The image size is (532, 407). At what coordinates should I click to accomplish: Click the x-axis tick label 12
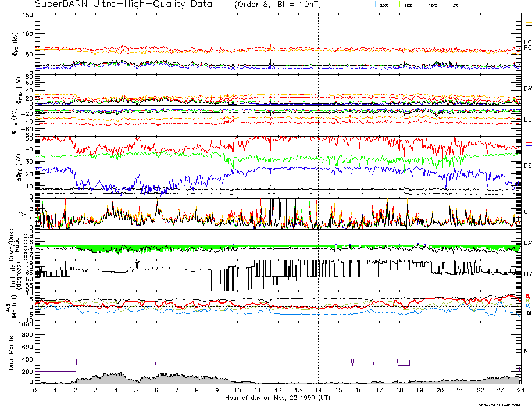277,391
